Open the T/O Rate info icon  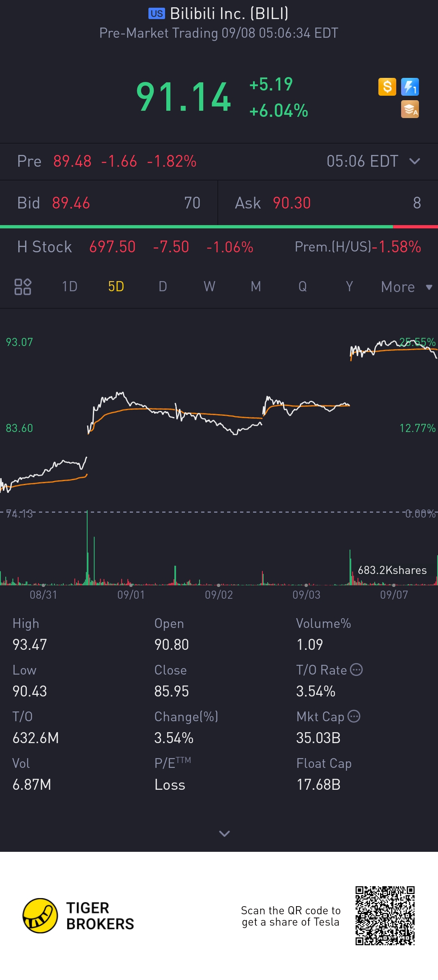(356, 670)
